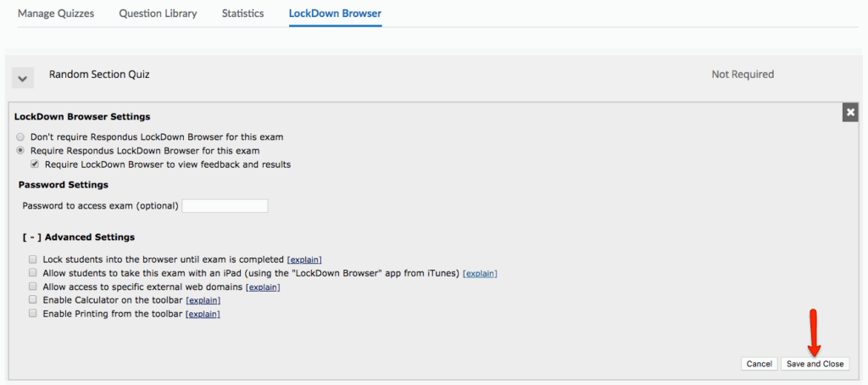The image size is (868, 385).
Task: Click explain link beside Enable Calculator
Action: pos(203,301)
